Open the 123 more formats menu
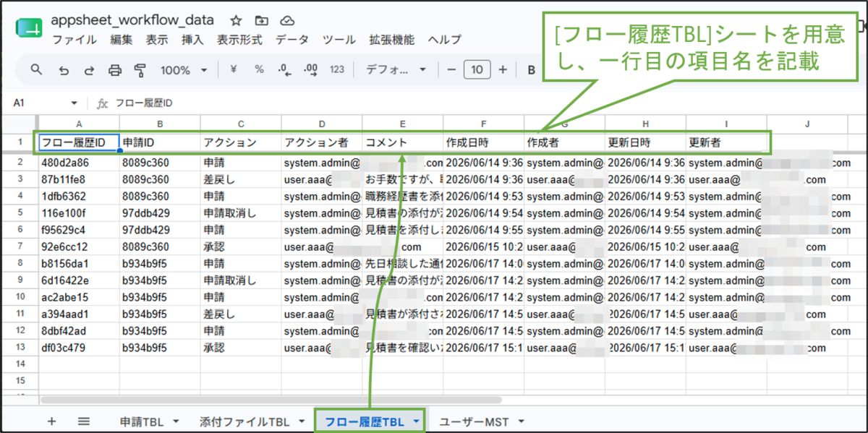 coord(337,70)
